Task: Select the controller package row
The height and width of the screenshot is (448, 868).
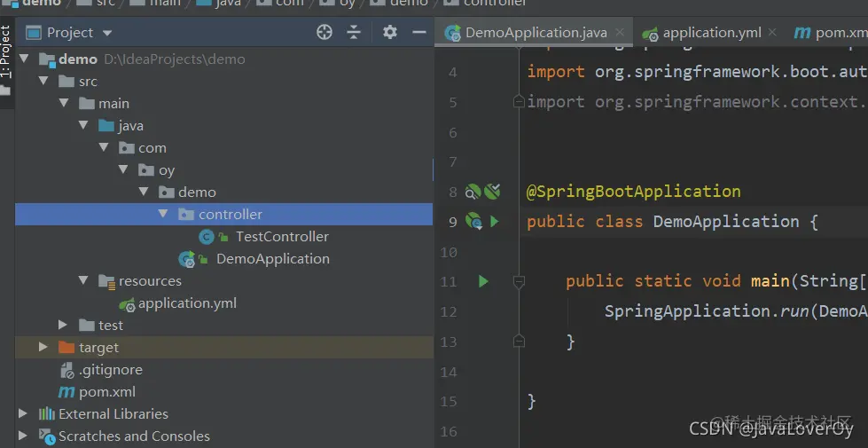Action: pos(223,215)
